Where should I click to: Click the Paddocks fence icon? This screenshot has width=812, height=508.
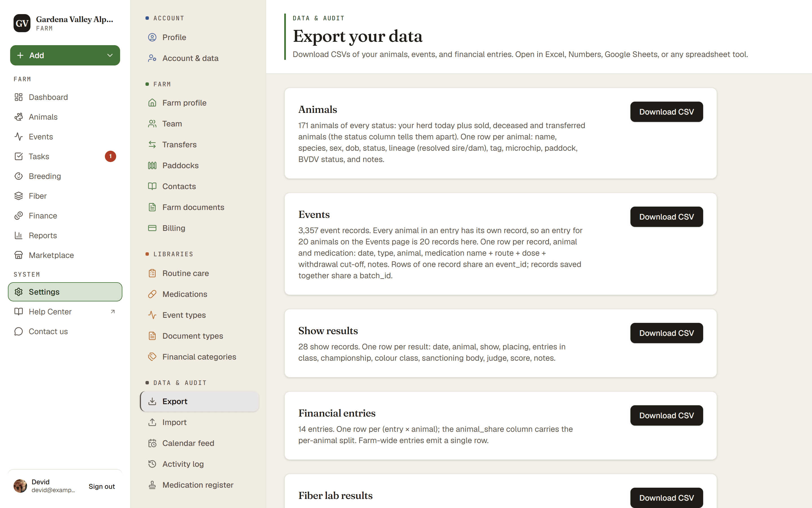pos(152,165)
